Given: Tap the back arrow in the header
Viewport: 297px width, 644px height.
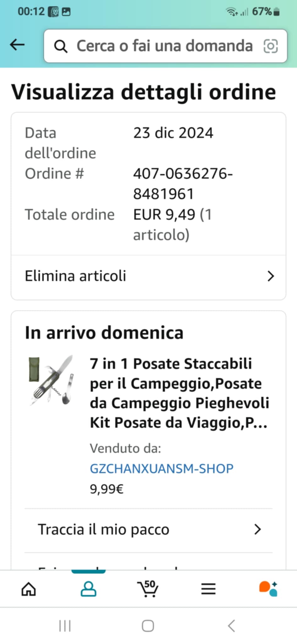Looking at the screenshot, I should [x=17, y=45].
